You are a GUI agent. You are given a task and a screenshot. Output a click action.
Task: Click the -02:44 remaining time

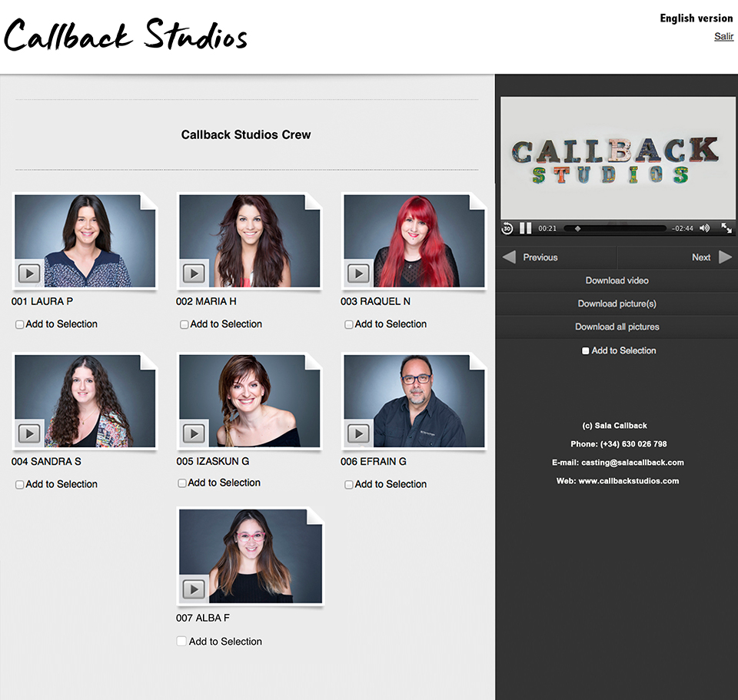click(x=682, y=229)
